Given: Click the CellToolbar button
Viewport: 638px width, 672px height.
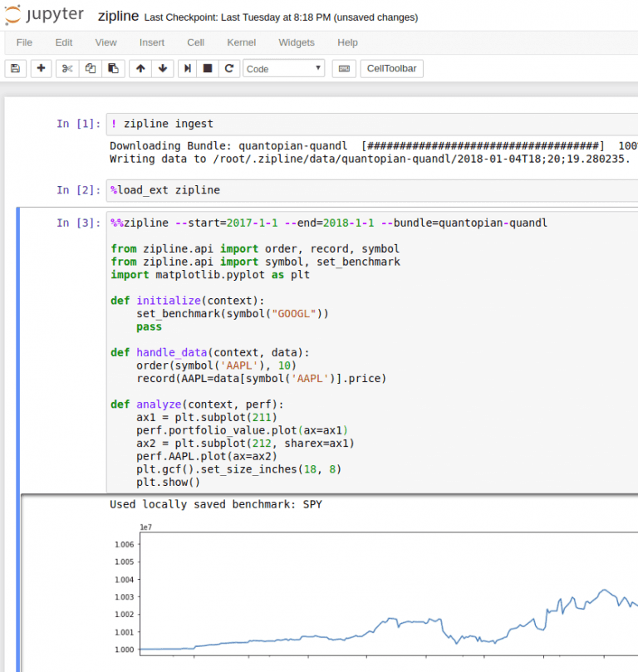Looking at the screenshot, I should (x=391, y=69).
